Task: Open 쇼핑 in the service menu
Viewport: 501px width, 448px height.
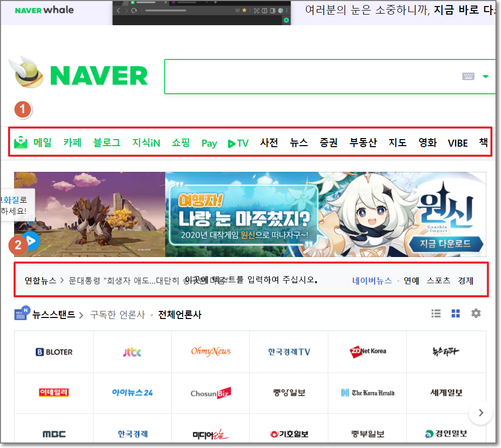Action: (181, 143)
